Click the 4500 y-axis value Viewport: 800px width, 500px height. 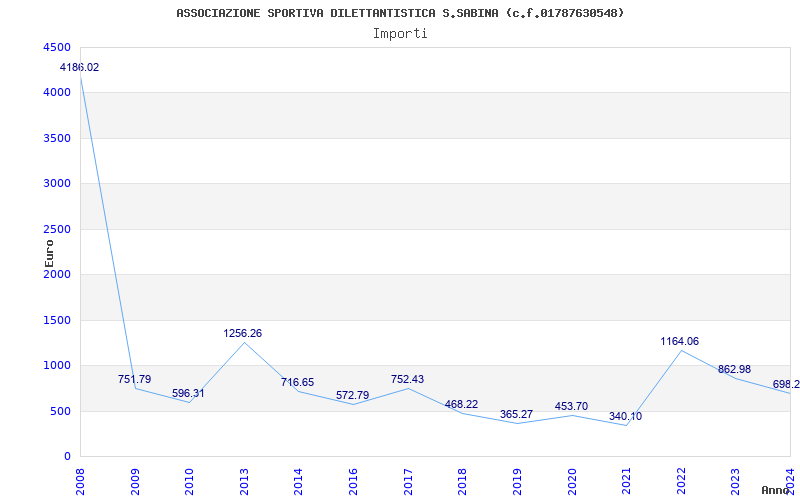58,47
